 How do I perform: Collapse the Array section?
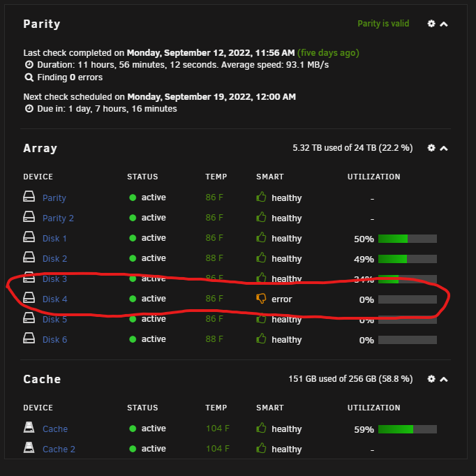[444, 148]
